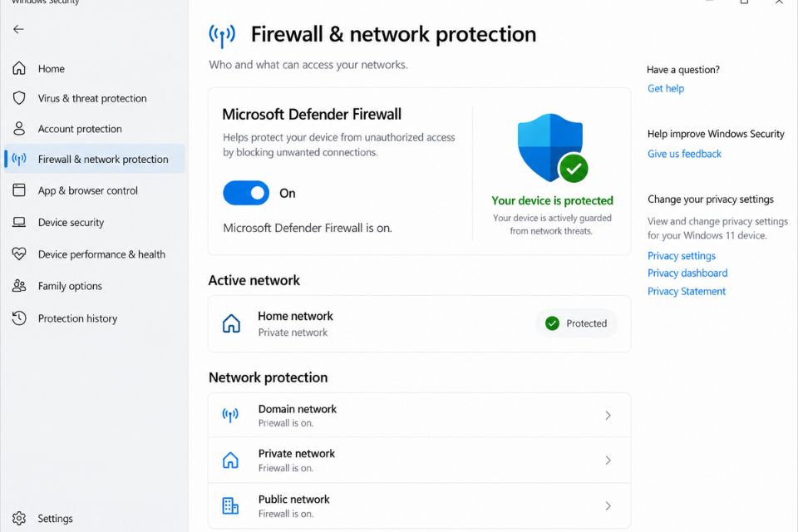Open Account protection section
This screenshot has height=532, width=798.
pos(95,129)
